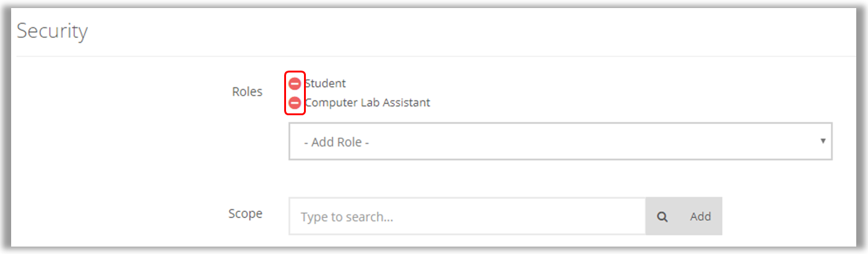Image resolution: width=868 pixels, height=254 pixels.
Task: Remove the Student role
Action: pos(295,84)
